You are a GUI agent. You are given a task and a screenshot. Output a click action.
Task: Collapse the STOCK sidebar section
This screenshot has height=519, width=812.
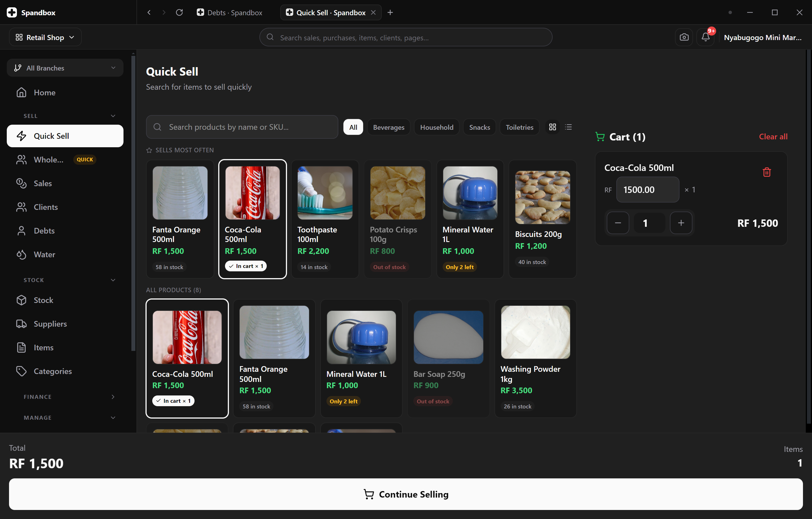click(113, 280)
